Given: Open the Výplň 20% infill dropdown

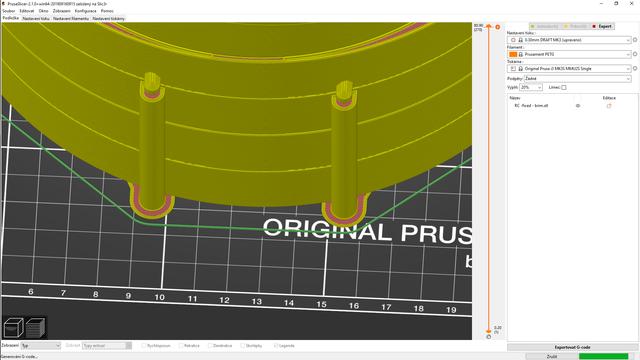Looking at the screenshot, I should (x=531, y=87).
